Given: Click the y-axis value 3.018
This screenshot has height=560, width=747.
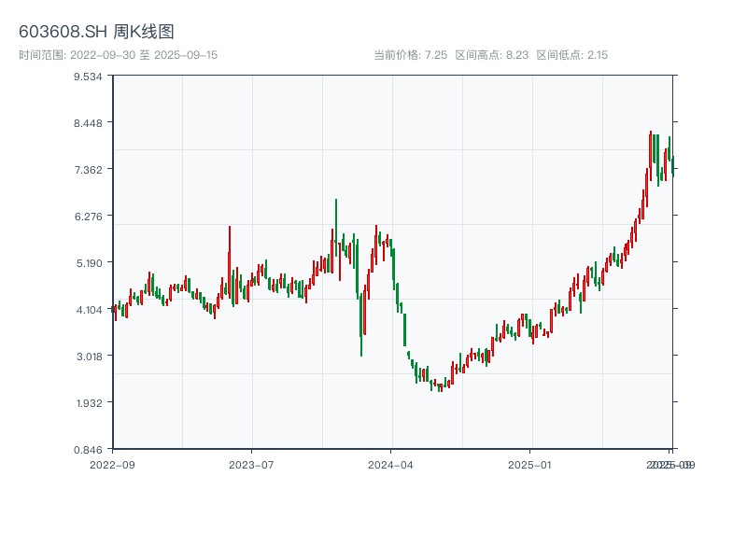Looking at the screenshot, I should (89, 357).
